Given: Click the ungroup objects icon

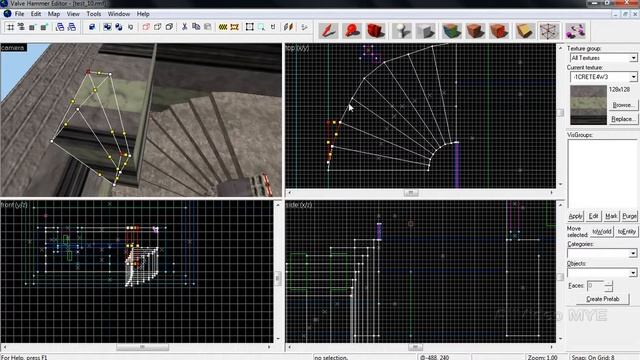Looking at the screenshot, I should click(x=119, y=27).
